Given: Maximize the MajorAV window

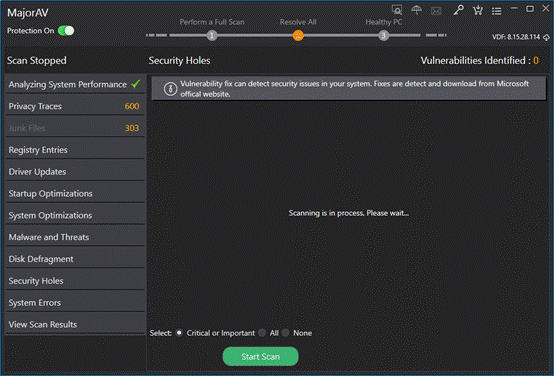Looking at the screenshot, I should [x=530, y=9].
